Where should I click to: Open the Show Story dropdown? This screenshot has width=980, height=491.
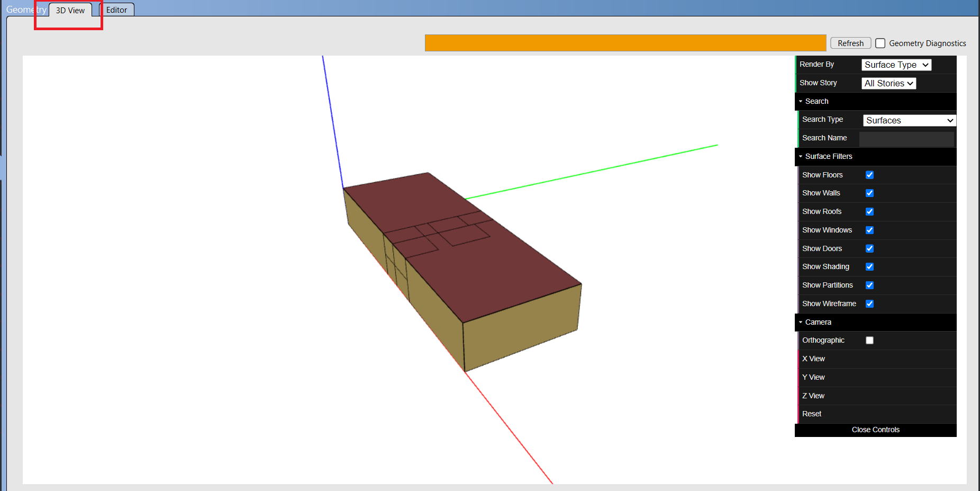888,83
